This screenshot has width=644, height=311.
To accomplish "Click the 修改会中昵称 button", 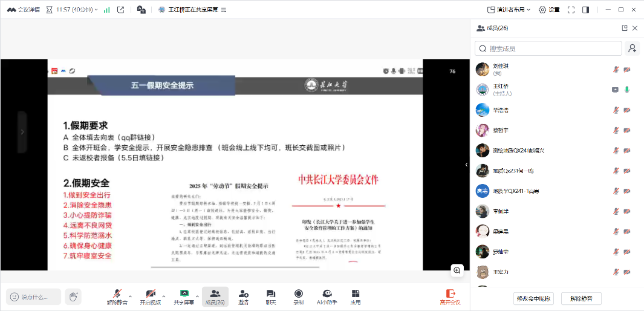I will [x=533, y=298].
